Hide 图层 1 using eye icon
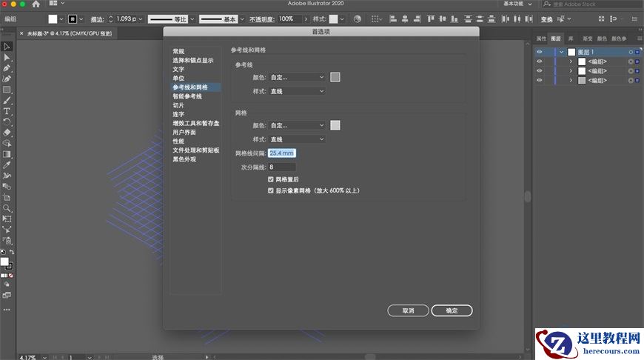This screenshot has width=644, height=360. 540,52
